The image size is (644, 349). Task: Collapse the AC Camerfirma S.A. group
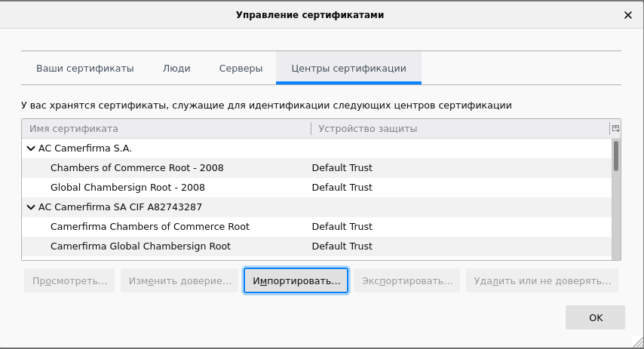tap(31, 148)
